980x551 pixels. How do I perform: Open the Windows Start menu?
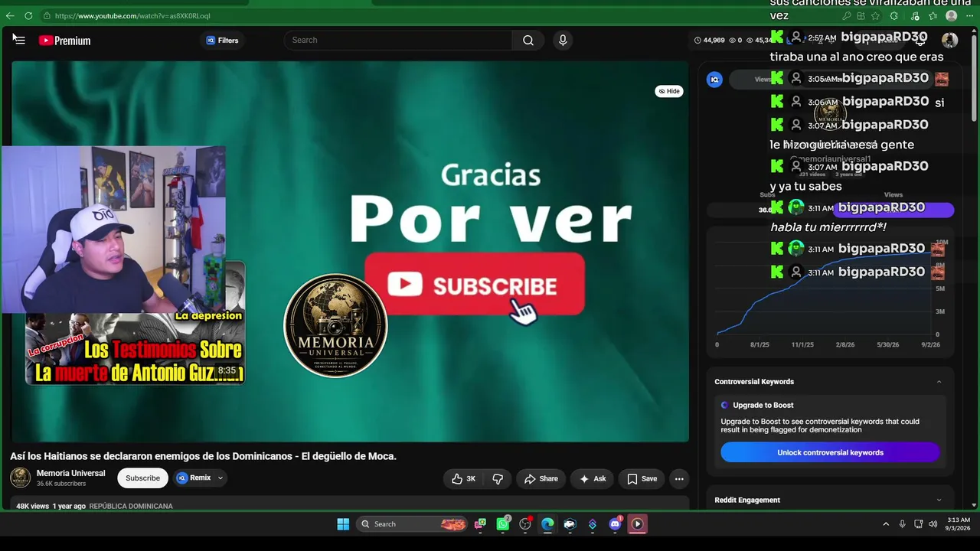click(x=343, y=524)
